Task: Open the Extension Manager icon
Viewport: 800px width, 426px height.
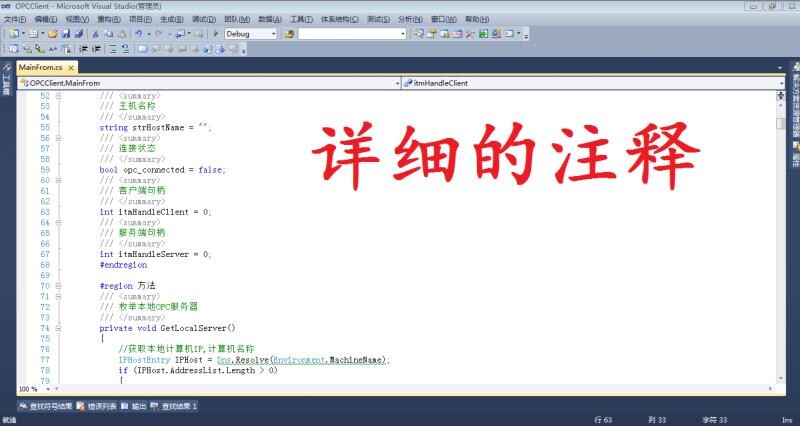Action: 495,34
